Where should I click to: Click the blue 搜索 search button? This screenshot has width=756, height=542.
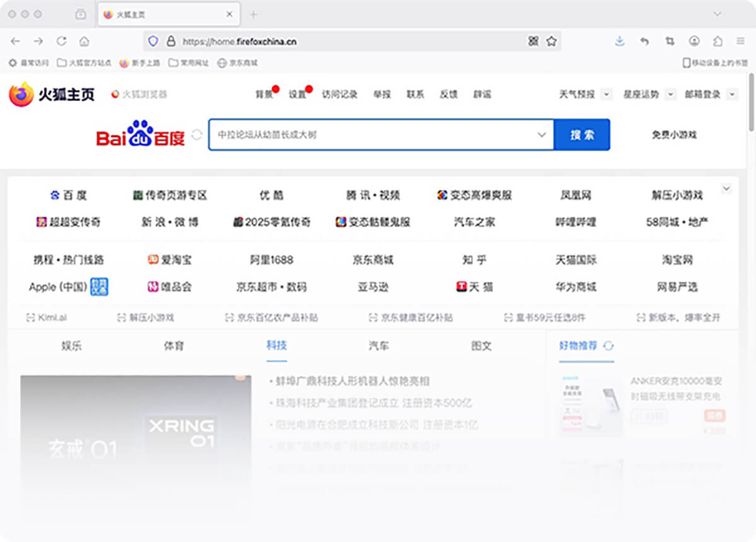582,135
